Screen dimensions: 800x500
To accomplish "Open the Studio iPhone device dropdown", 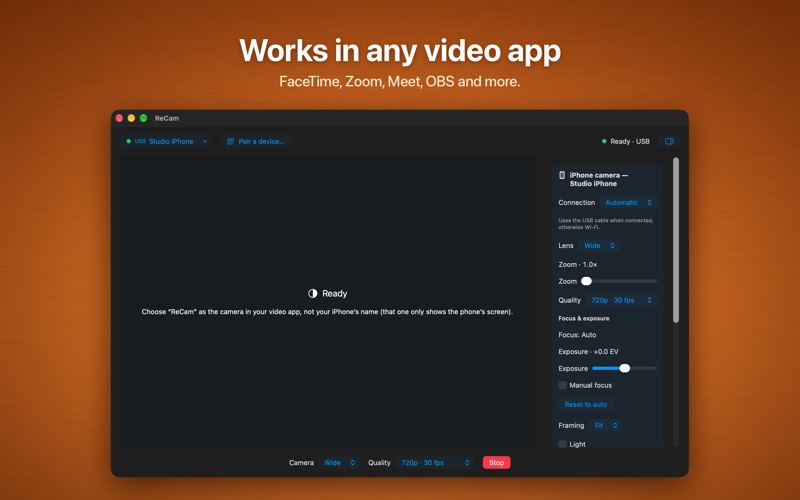I will coord(167,141).
